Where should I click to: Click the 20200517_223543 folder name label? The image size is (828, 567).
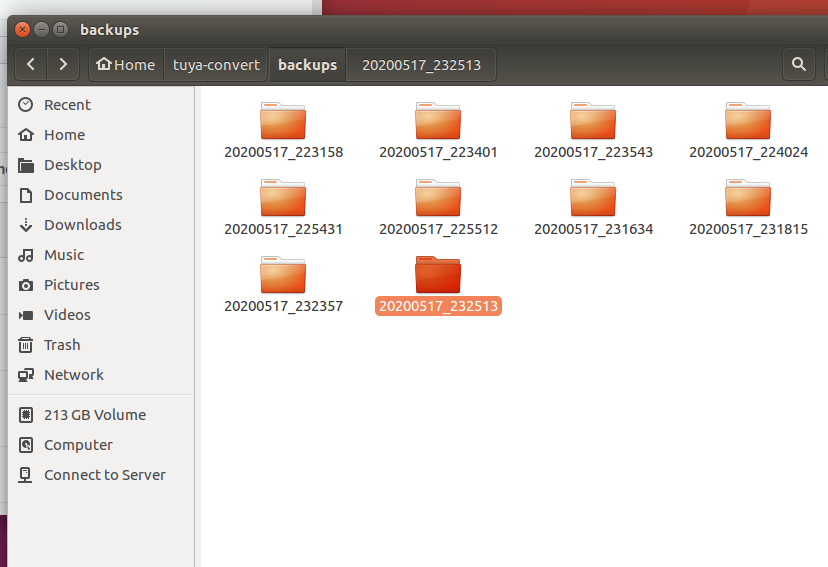[594, 152]
